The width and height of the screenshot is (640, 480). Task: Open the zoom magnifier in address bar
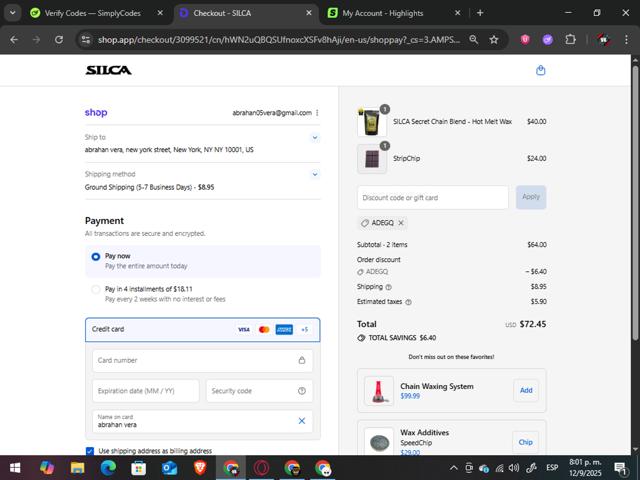coord(473,40)
